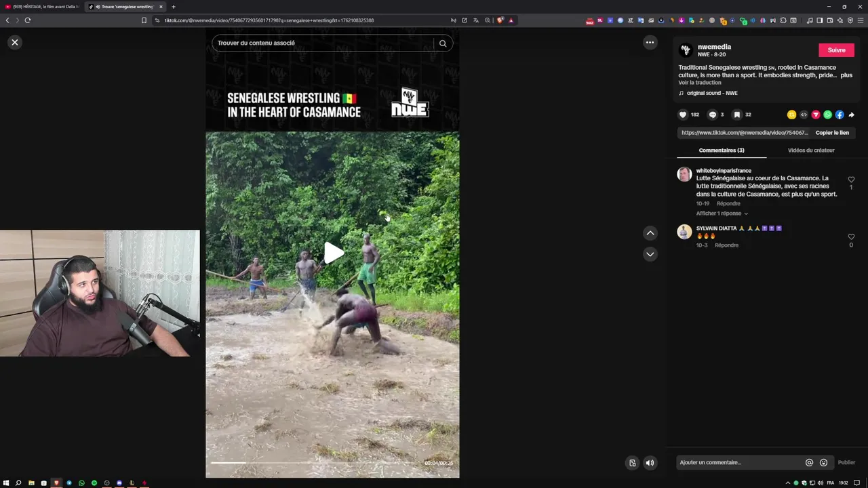The image size is (868, 488).
Task: Repost the video with yellow repost icon
Action: pos(791,115)
